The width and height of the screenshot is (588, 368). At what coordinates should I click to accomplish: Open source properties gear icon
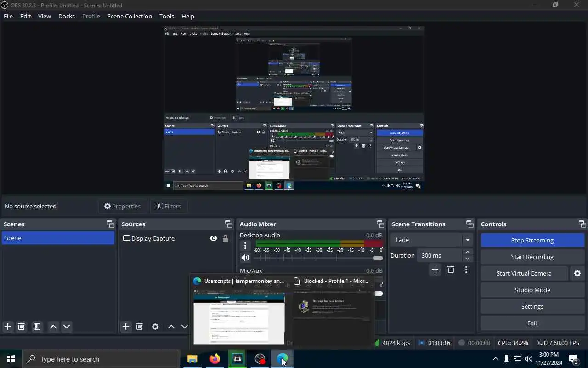coord(155,327)
